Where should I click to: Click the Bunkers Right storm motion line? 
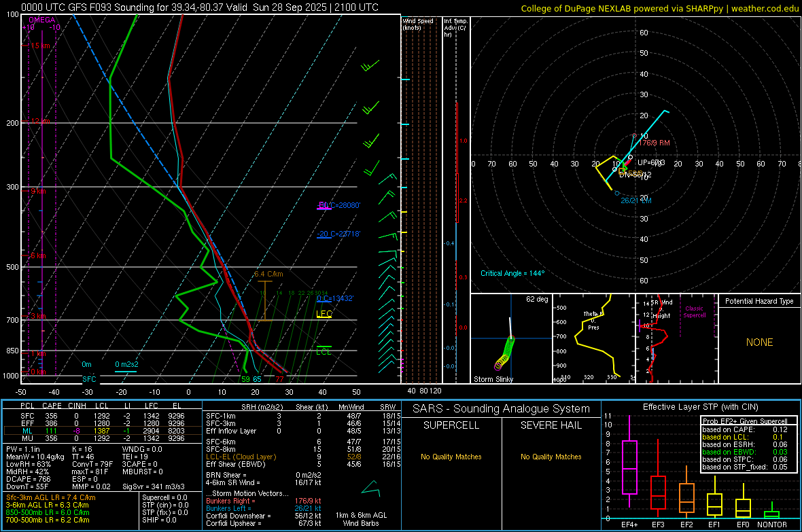pyautogui.click(x=264, y=501)
